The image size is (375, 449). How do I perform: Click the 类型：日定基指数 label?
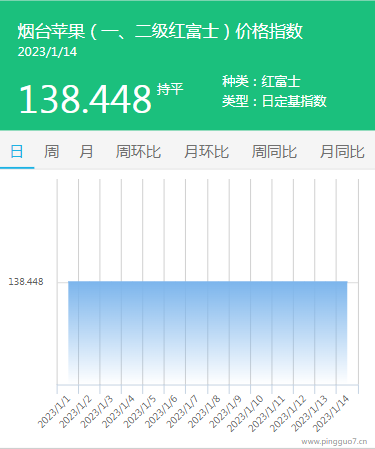coord(274,101)
